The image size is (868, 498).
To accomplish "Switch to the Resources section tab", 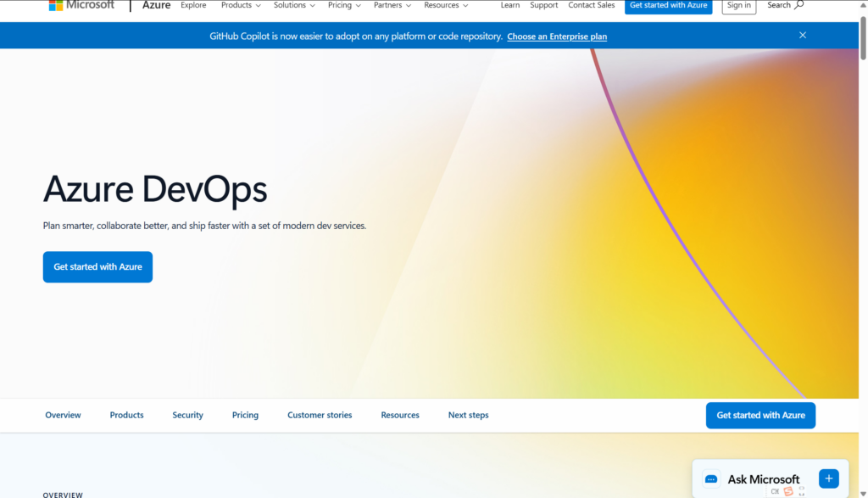I will click(x=400, y=415).
